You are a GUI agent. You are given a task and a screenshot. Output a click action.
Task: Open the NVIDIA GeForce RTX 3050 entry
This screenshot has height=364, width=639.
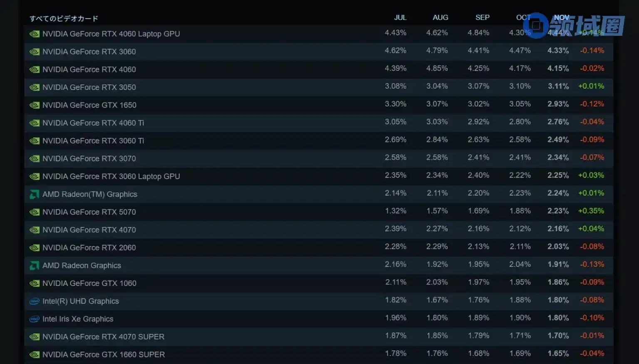point(89,87)
